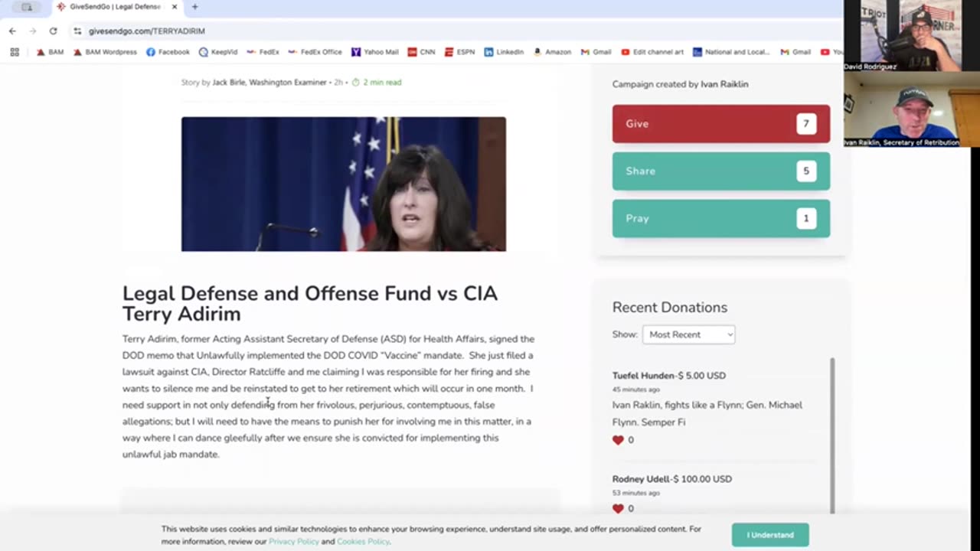
Task: Open the Cookies Policy link
Action: point(363,542)
